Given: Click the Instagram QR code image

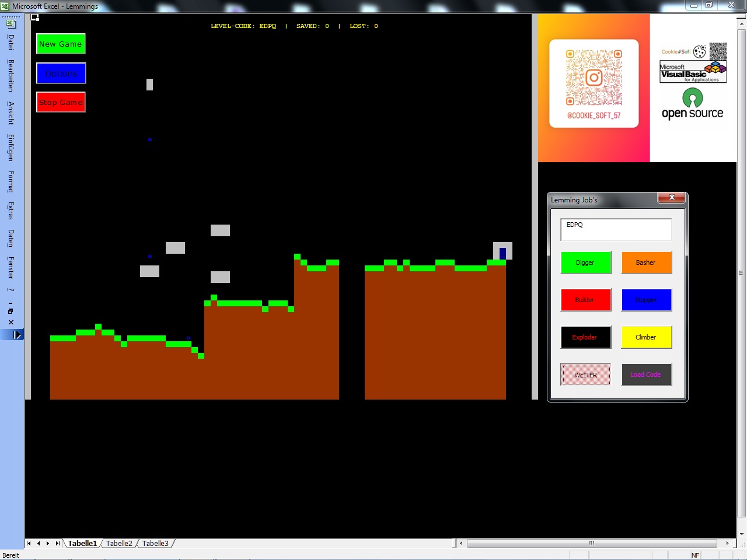Looking at the screenshot, I should pyautogui.click(x=594, y=78).
